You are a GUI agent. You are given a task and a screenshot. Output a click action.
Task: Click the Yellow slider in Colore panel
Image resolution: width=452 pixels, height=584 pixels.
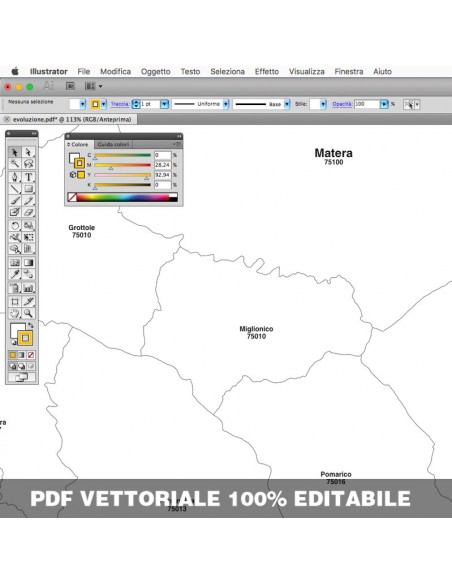(122, 175)
